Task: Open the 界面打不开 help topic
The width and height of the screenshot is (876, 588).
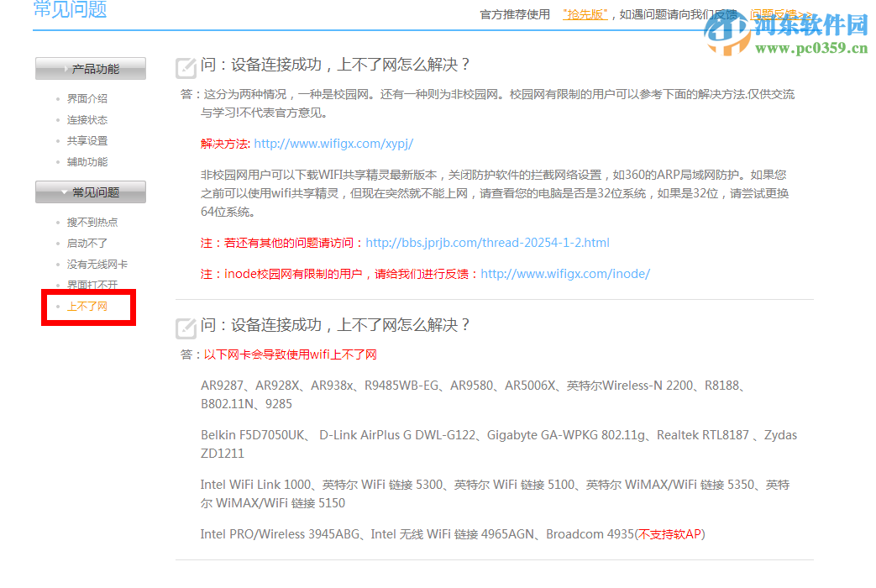Action: 92,285
